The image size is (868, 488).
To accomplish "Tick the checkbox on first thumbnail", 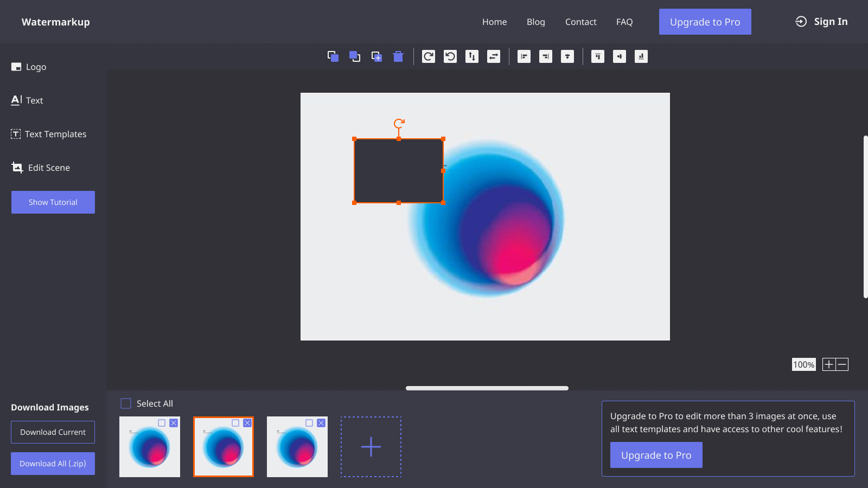I will (162, 423).
